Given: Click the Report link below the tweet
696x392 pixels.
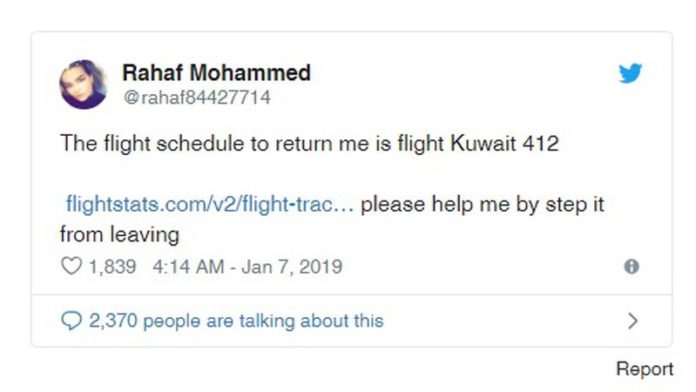Looking at the screenshot, I should [x=645, y=369].
